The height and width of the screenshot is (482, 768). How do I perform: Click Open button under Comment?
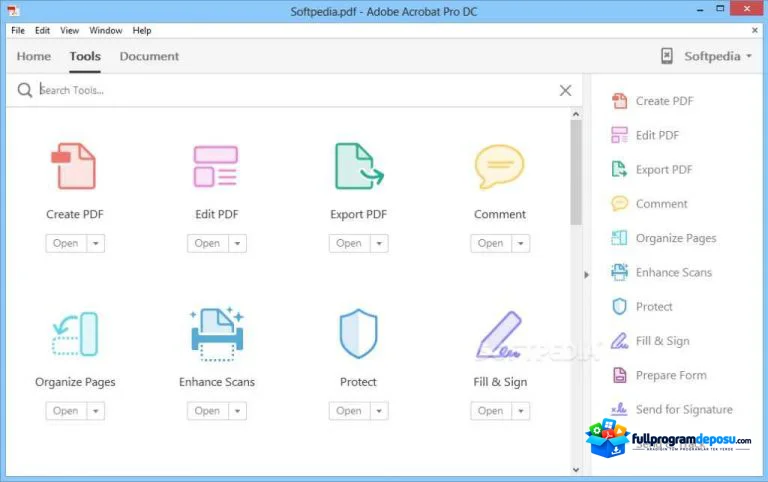491,243
